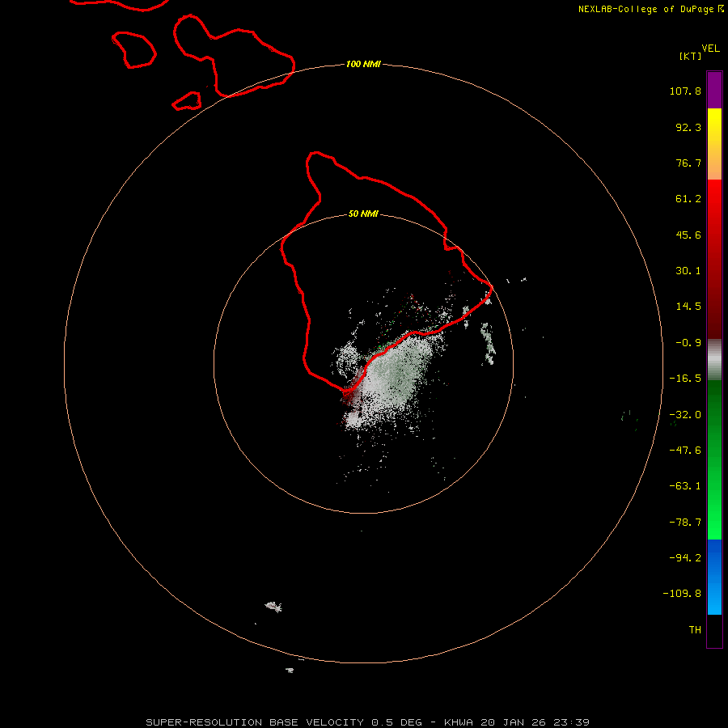Click the -16.5 legend value
The width and height of the screenshot is (728, 728).
tap(685, 379)
